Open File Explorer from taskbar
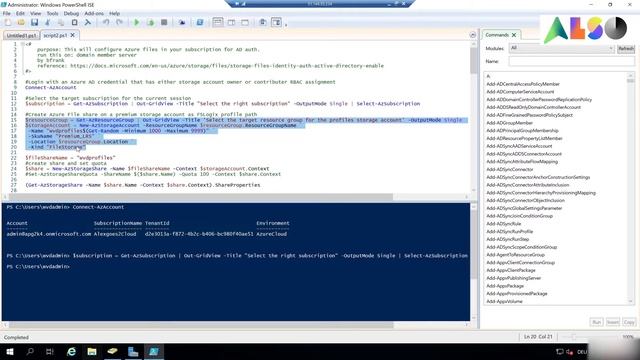 92,351
